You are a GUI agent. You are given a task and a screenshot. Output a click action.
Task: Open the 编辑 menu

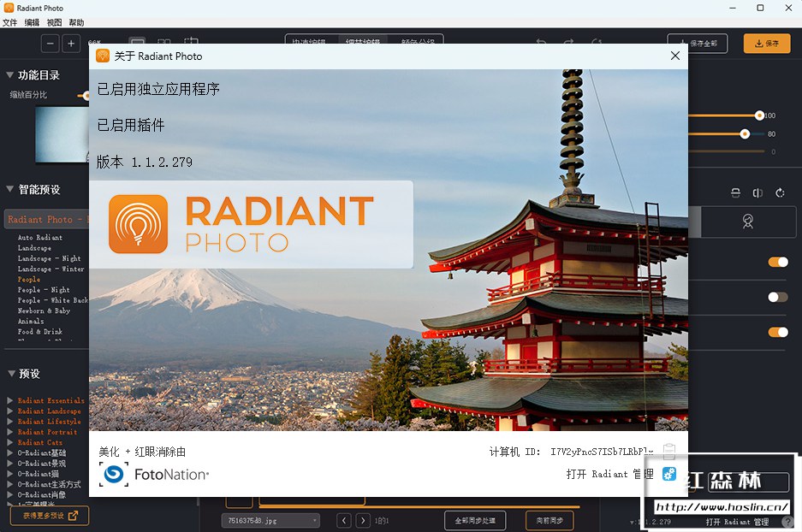[x=32, y=22]
